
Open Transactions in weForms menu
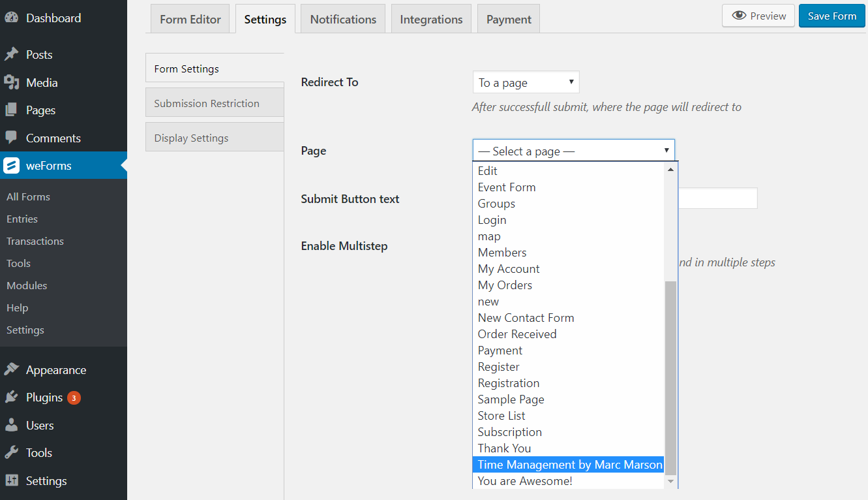(x=35, y=241)
